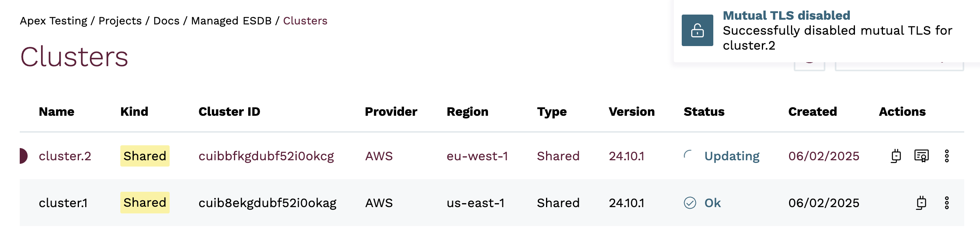Image resolution: width=980 pixels, height=252 pixels.
Task: Open the connect plug icon for cluster.2
Action: [896, 156]
